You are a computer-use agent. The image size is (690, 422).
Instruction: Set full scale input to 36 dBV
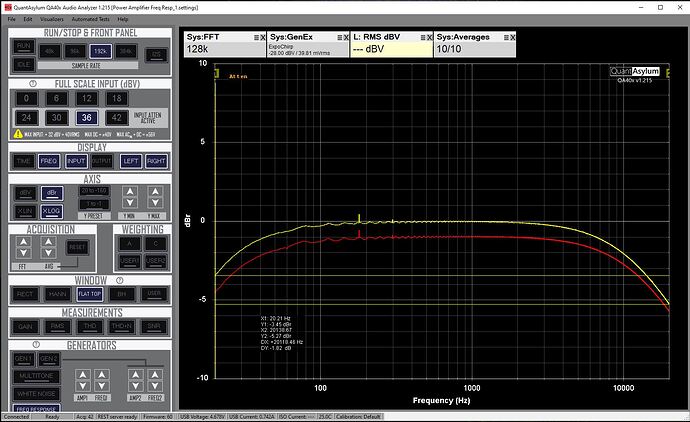[x=87, y=117]
